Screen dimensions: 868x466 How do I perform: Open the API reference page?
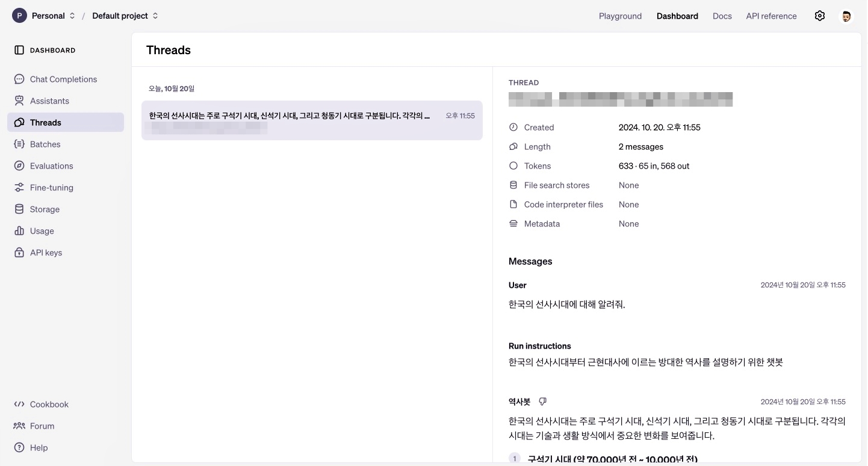pyautogui.click(x=771, y=16)
